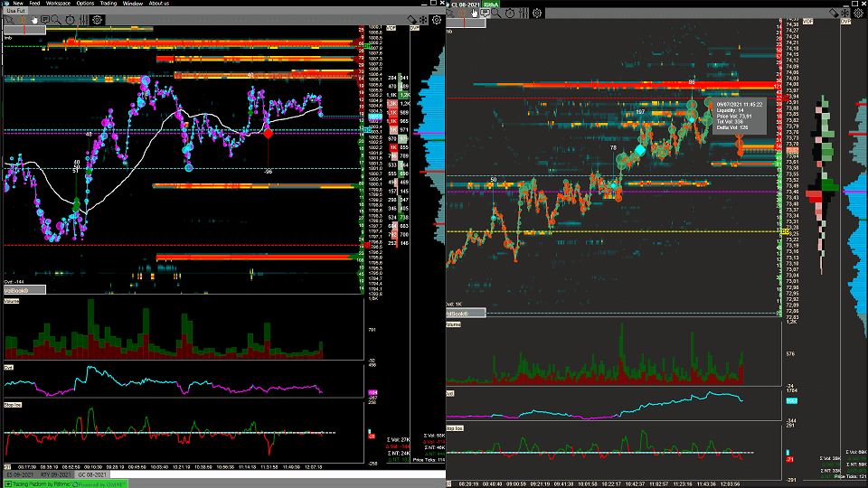This screenshot has width=868, height=488.
Task: Switch to the Usa Fut workspace tab
Action: (15, 11)
